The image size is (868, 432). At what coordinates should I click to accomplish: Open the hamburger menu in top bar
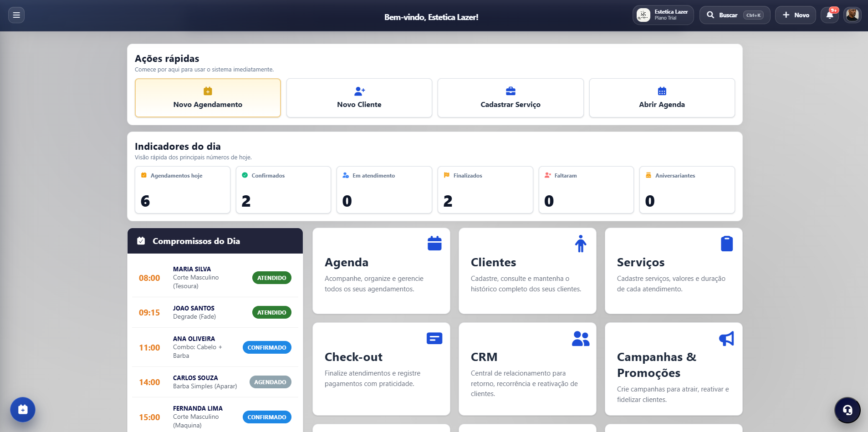tap(16, 15)
